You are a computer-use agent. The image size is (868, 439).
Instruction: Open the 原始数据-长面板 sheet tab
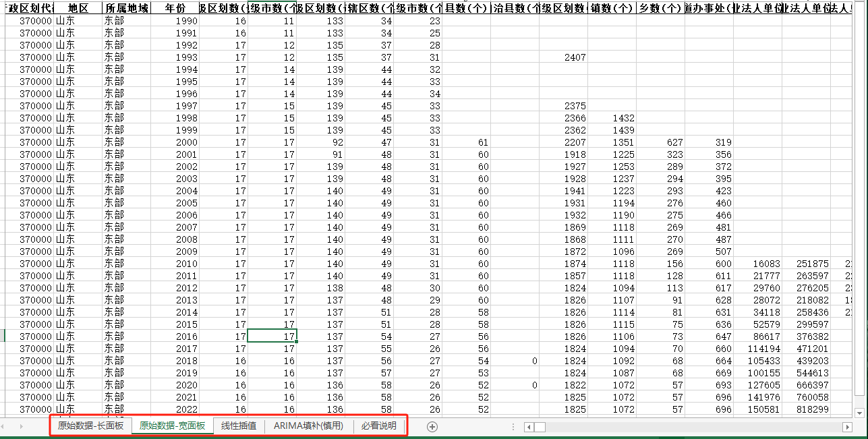point(90,426)
